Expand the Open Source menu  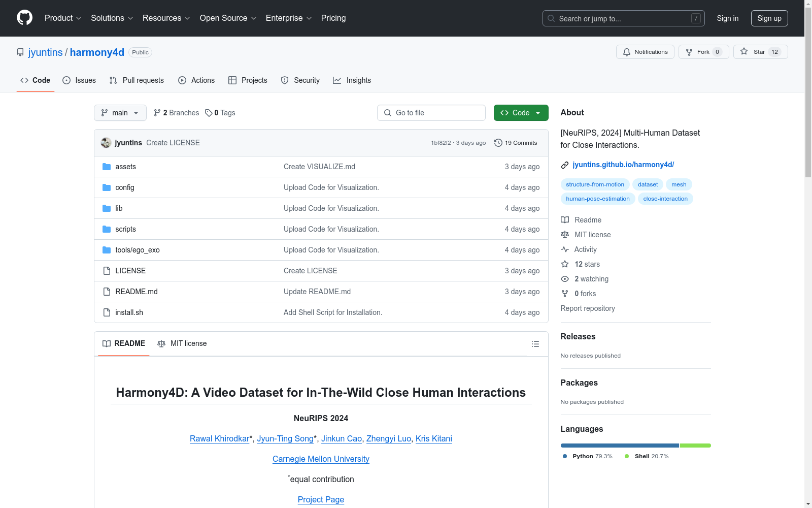pyautogui.click(x=228, y=18)
